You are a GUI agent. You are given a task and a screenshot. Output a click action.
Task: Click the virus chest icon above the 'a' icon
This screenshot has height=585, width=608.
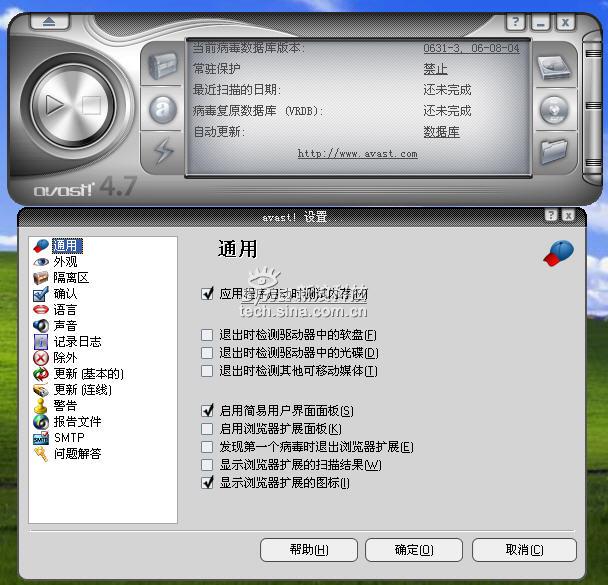[162, 67]
